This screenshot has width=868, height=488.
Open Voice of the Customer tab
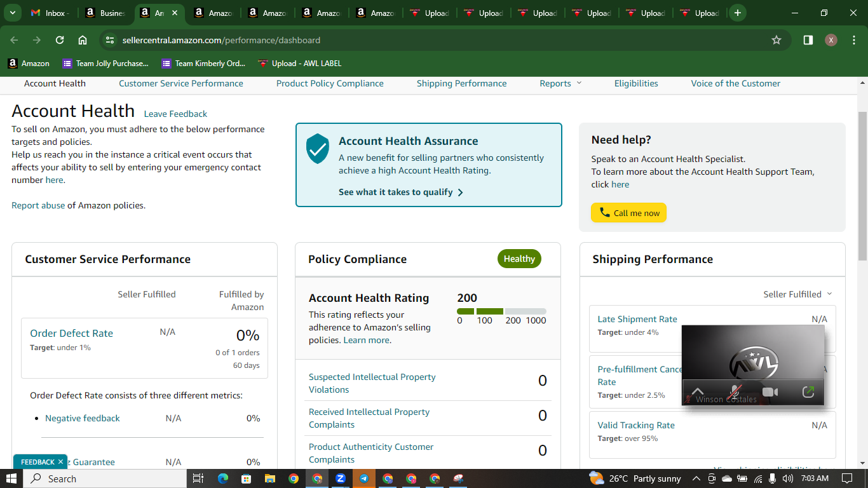[736, 83]
